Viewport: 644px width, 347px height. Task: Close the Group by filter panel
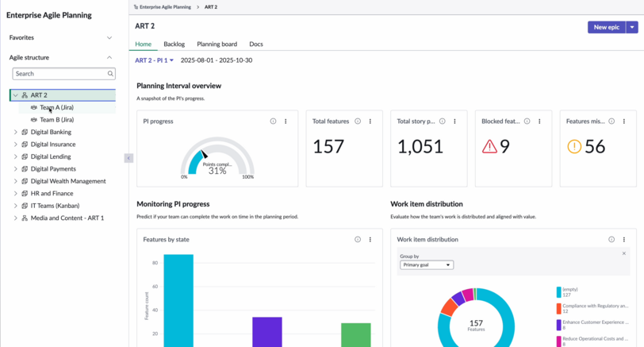point(624,253)
